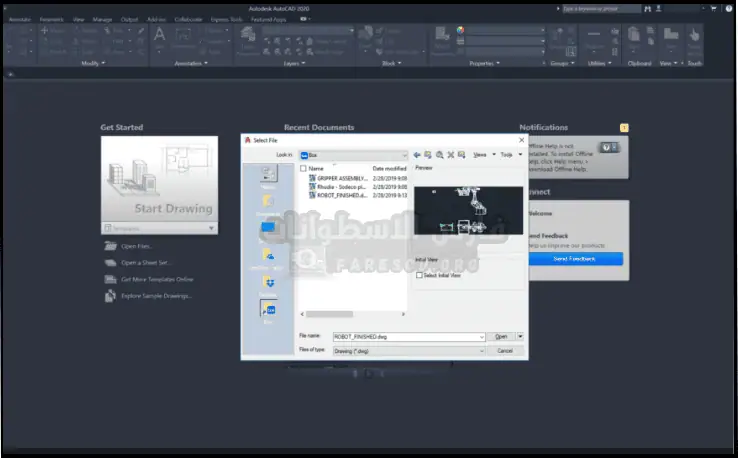Expand the Layers panel title
Image resolution: width=738 pixels, height=458 pixels.
[x=295, y=63]
